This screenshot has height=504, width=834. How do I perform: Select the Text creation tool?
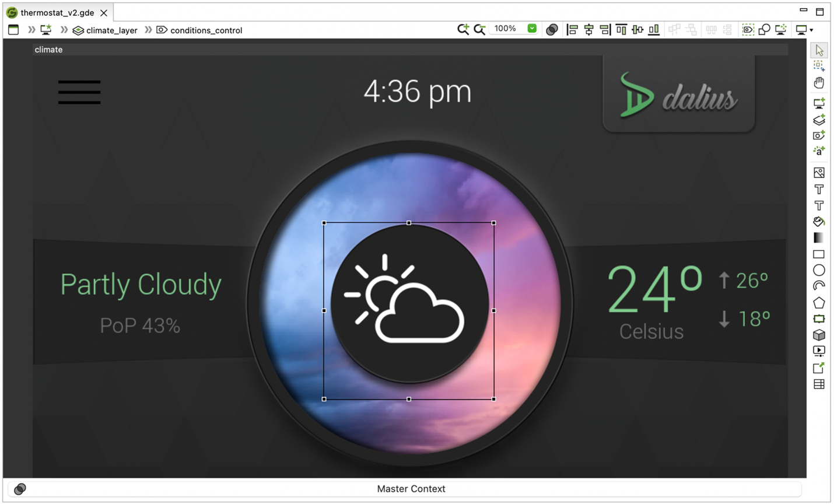818,189
